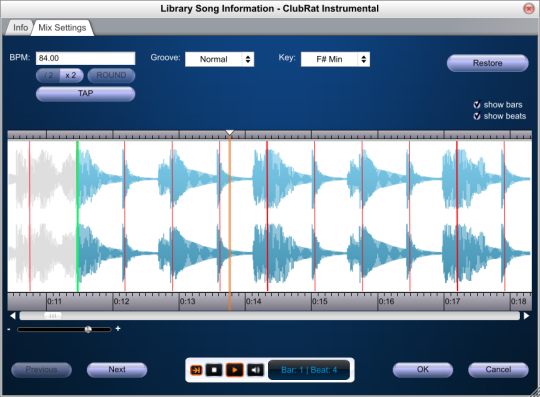Click the right scroll arrow of the waveform scrollbar
Viewport: 540px width, 397px height.
(x=526, y=316)
